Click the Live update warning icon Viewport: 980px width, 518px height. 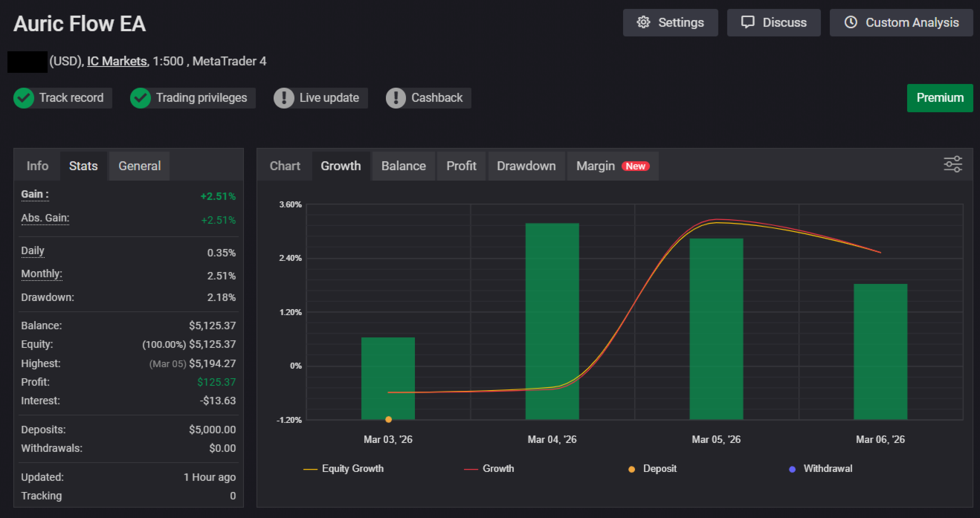point(284,98)
